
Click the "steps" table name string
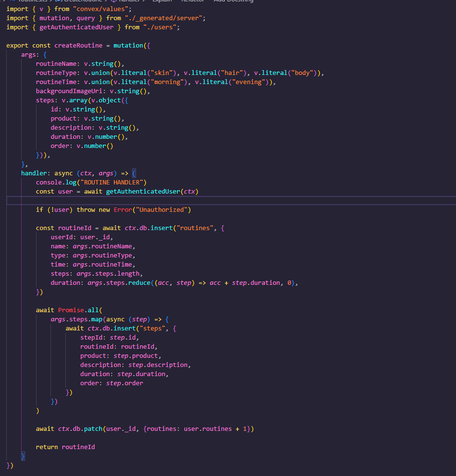pyautogui.click(x=152, y=329)
